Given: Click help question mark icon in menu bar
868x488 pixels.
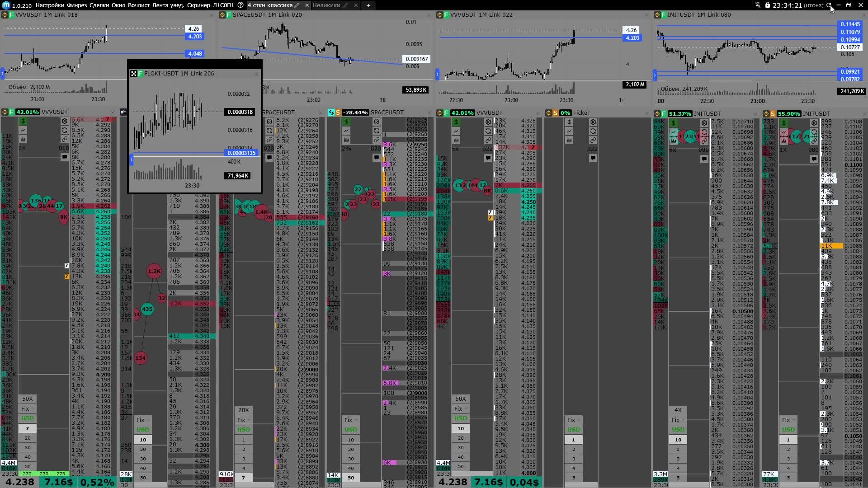Looking at the screenshot, I should [x=241, y=5].
